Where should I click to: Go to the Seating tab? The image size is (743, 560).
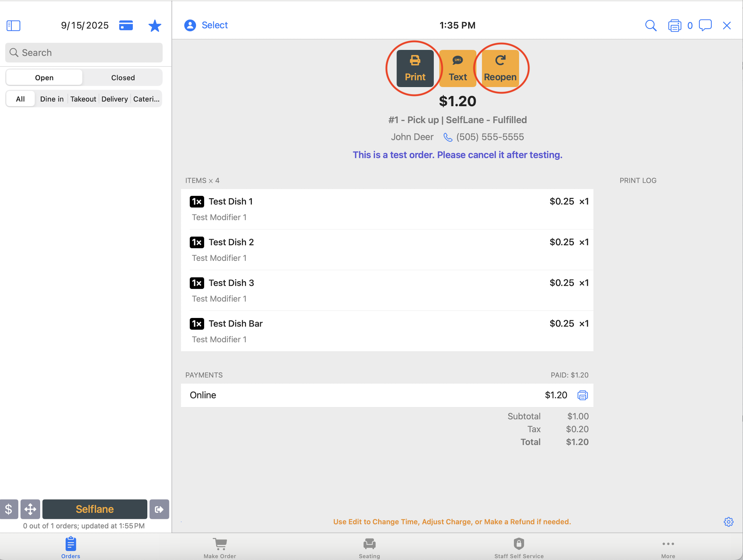(369, 548)
